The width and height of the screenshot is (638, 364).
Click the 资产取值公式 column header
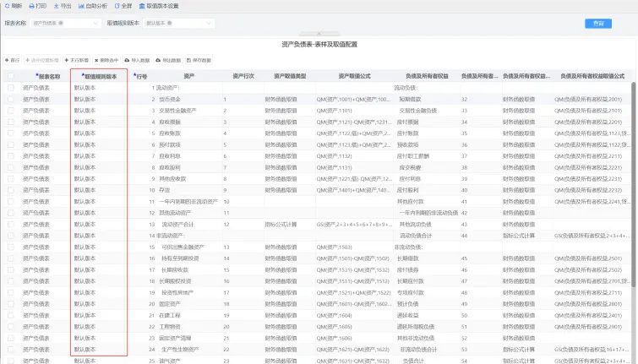[x=354, y=76]
